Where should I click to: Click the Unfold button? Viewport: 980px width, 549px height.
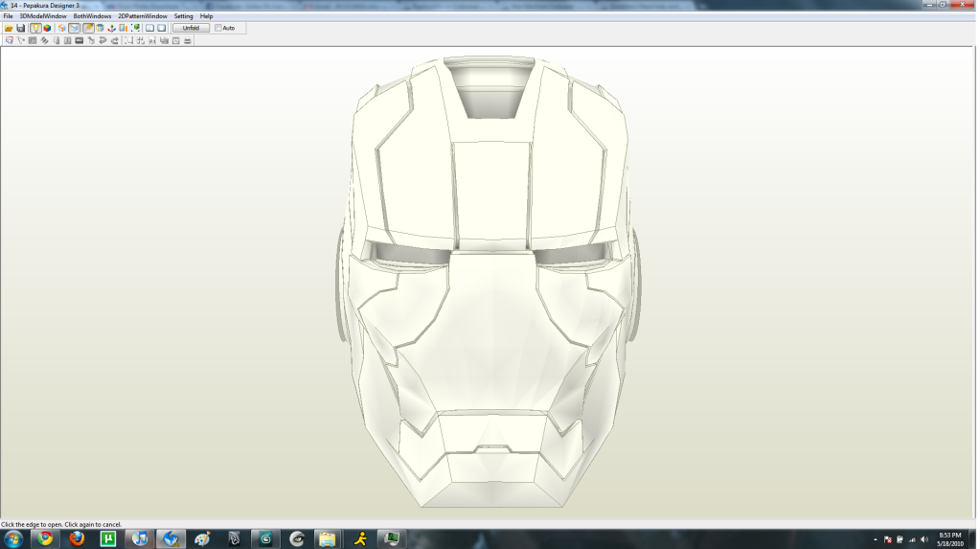point(191,28)
